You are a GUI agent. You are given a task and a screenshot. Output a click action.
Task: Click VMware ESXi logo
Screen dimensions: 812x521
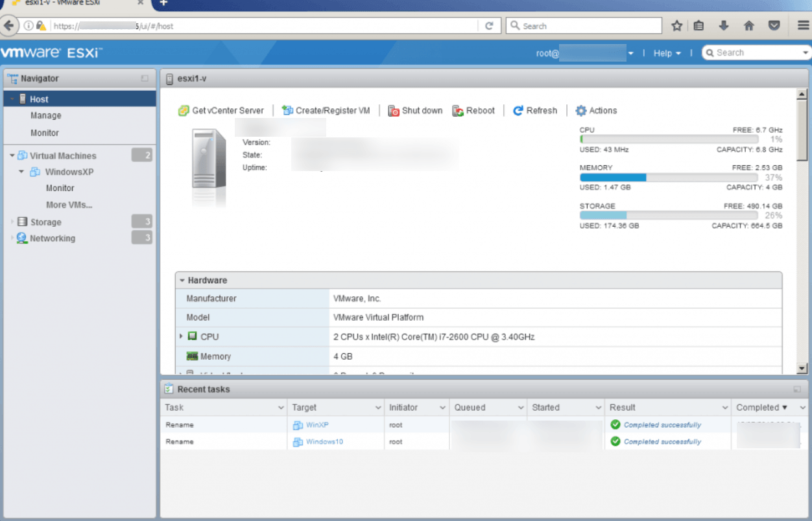[x=51, y=52]
